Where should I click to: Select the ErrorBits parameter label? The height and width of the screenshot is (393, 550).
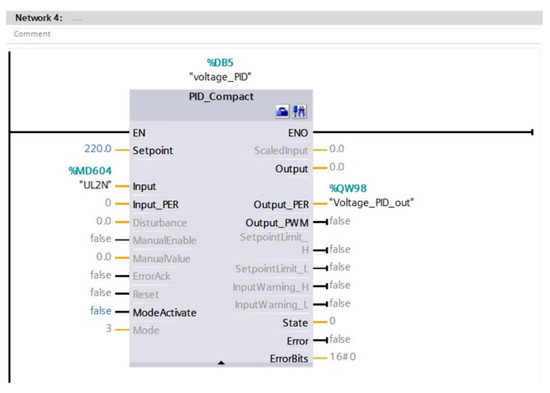pos(289,359)
